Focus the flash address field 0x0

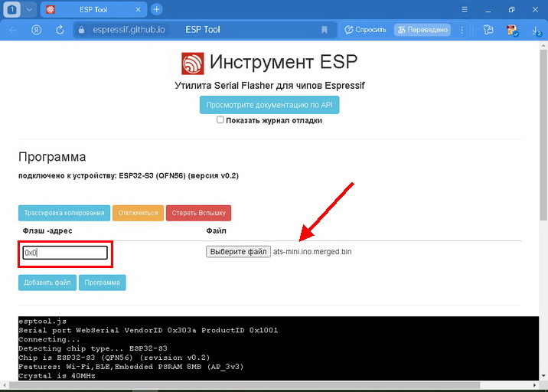tap(65, 253)
